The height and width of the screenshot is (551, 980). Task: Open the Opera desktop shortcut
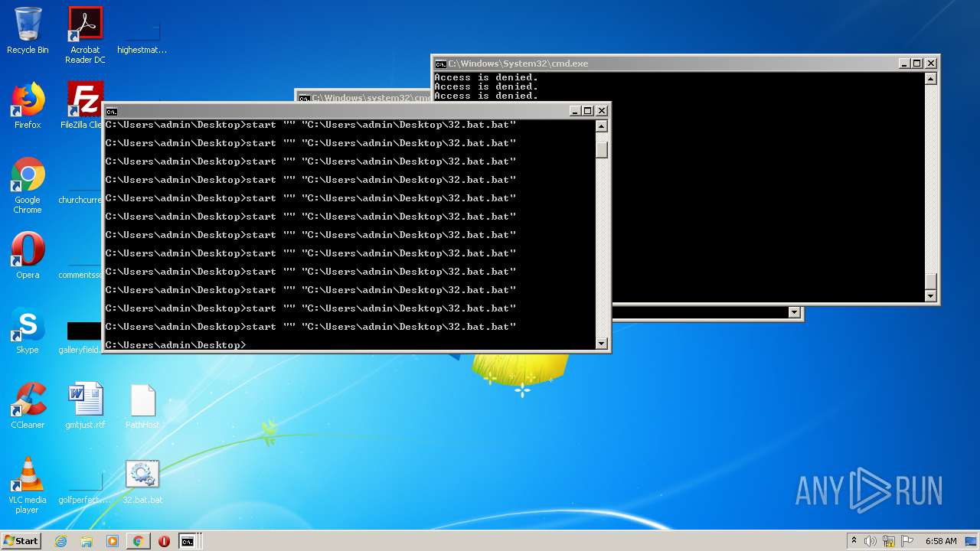pos(28,256)
